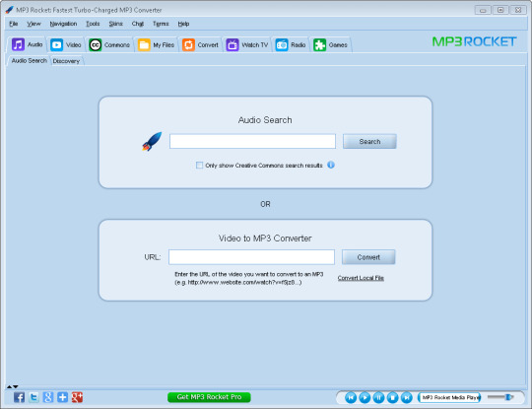Screen dimensions: 532x409
Task: Switch to the Discovery sub-tab
Action: click(x=66, y=61)
